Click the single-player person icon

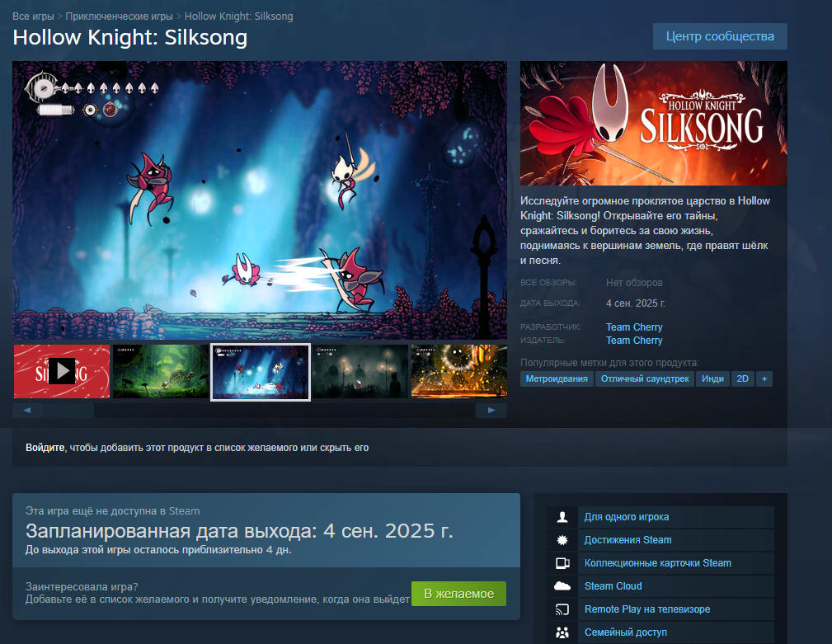pos(562,517)
